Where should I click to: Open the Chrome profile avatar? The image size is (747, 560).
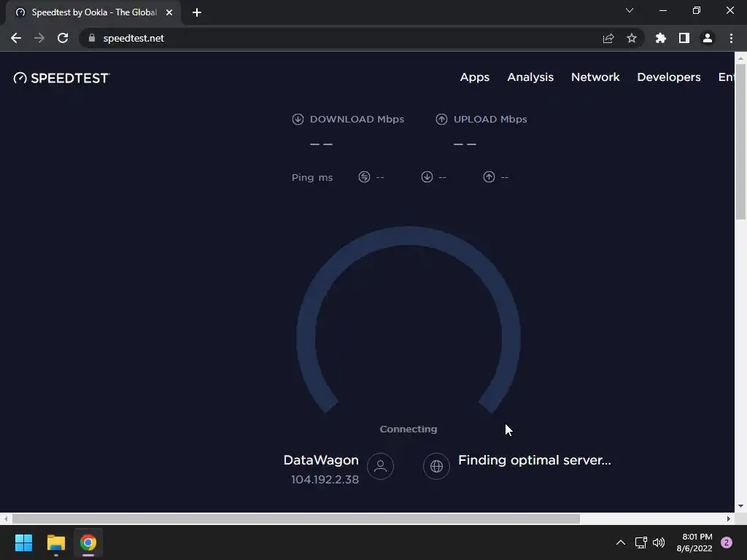tap(708, 38)
